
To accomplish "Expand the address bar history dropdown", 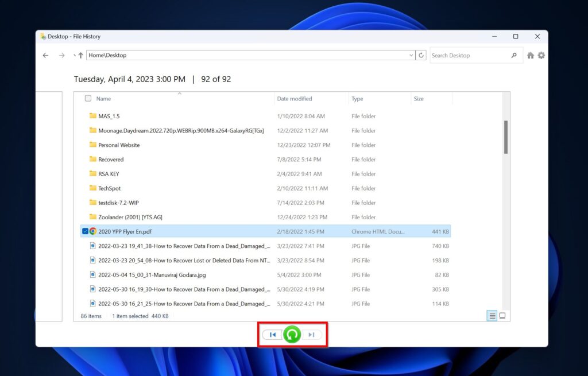I will (411, 56).
